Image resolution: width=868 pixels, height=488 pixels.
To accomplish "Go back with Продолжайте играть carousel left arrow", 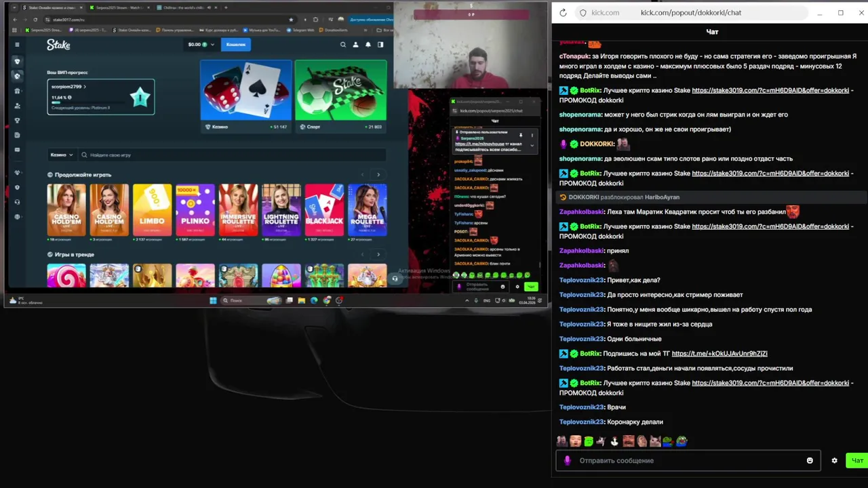I will pos(362,175).
